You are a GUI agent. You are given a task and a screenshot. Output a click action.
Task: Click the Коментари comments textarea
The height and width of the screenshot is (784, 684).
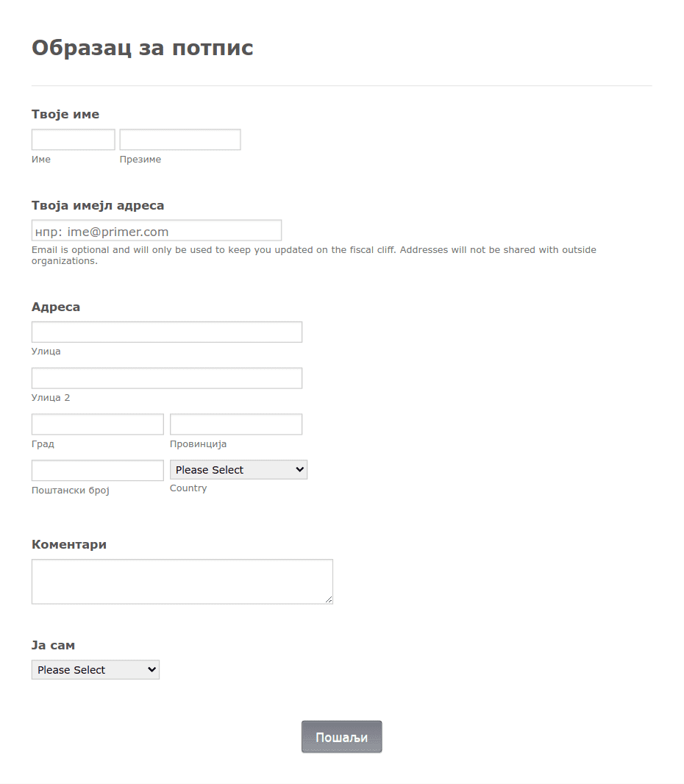(182, 582)
